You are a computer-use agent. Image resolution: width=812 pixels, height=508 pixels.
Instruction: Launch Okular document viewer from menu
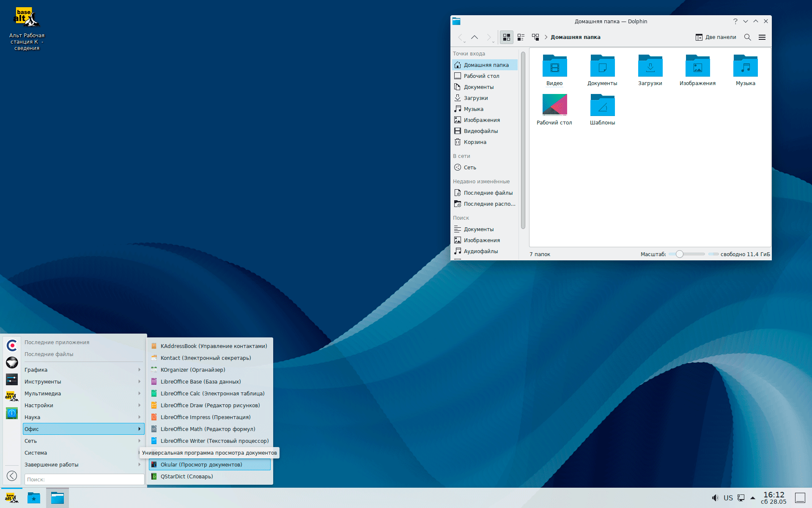201,464
